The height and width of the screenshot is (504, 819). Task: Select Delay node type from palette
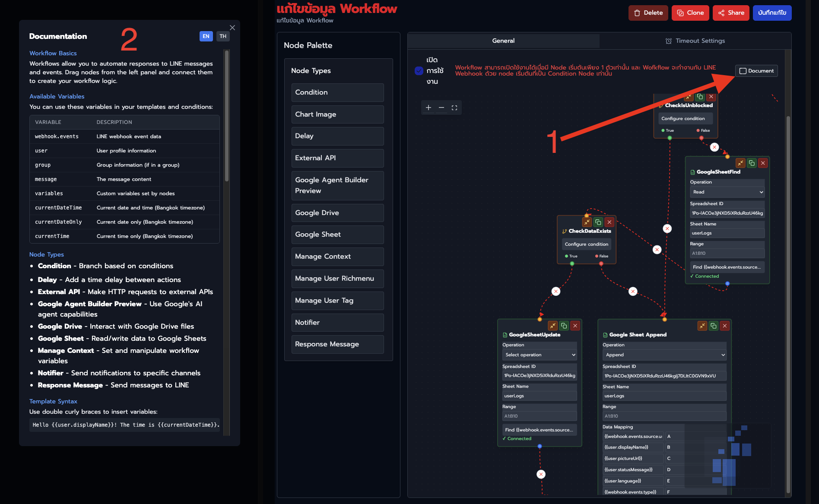pyautogui.click(x=337, y=136)
